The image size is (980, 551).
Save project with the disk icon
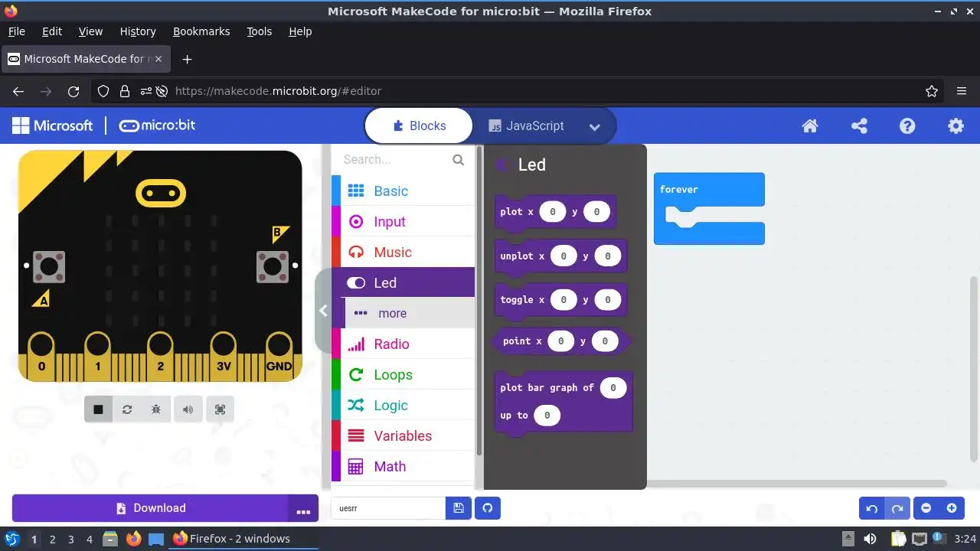coord(459,508)
